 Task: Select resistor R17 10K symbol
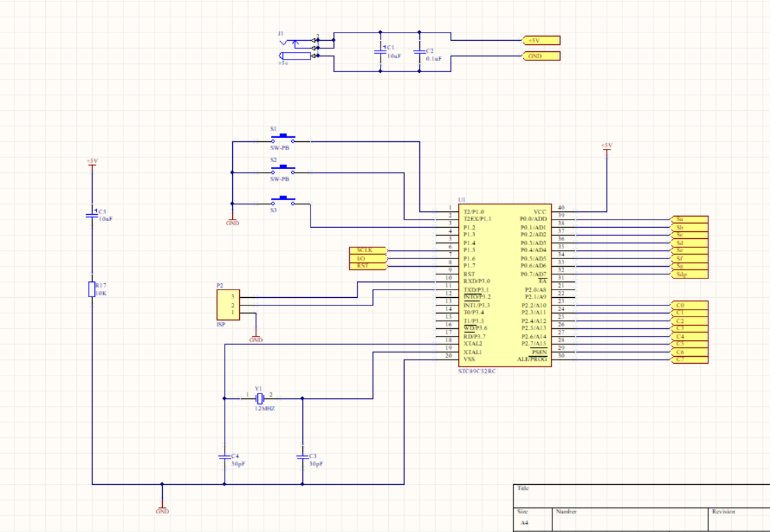pyautogui.click(x=91, y=290)
